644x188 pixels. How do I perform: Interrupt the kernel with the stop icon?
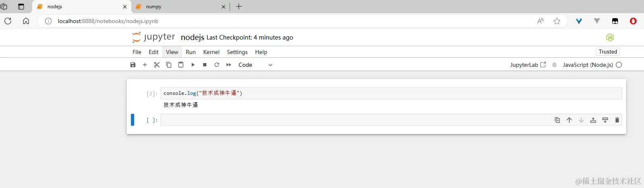(204, 65)
